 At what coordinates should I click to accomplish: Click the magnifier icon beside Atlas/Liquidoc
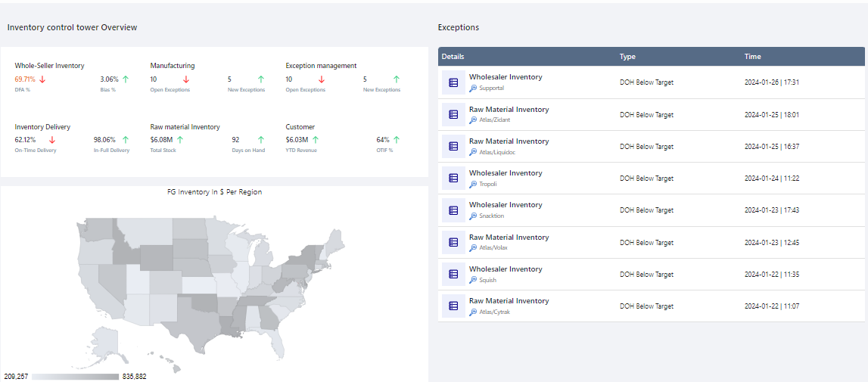[x=473, y=152]
